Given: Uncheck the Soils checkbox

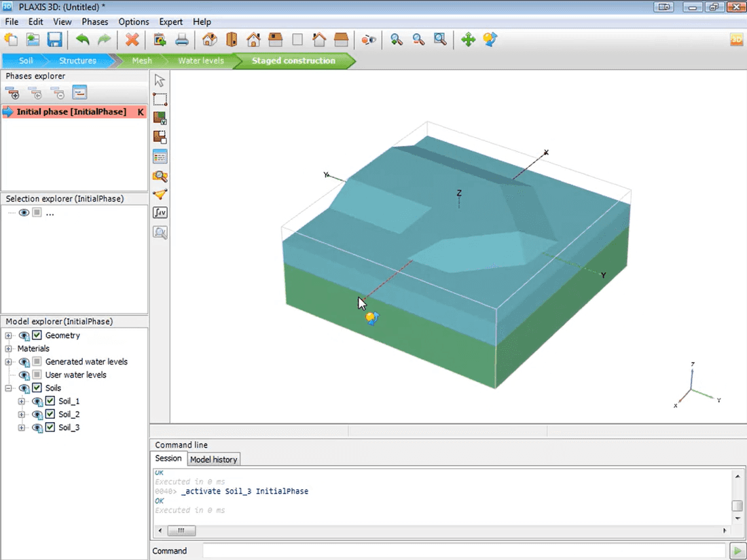Looking at the screenshot, I should (37, 388).
